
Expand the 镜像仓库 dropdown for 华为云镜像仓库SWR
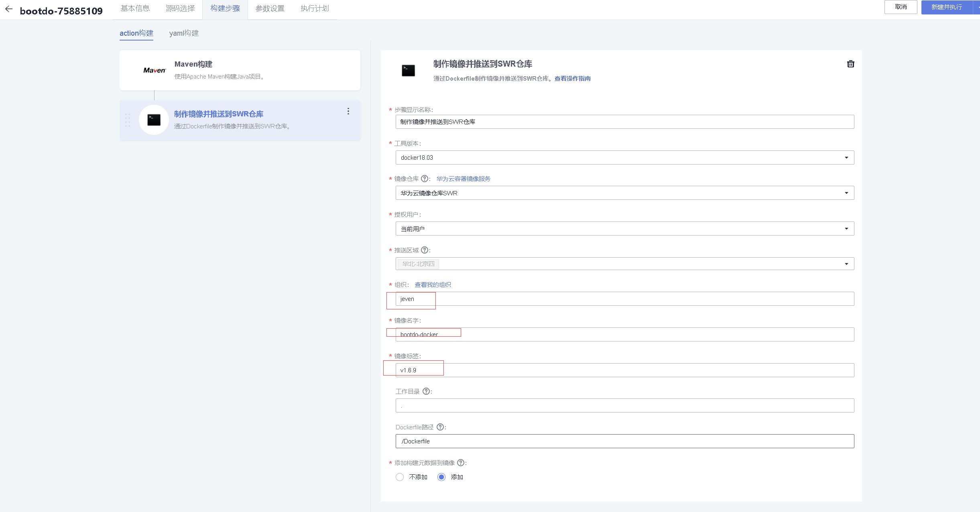[846, 193]
